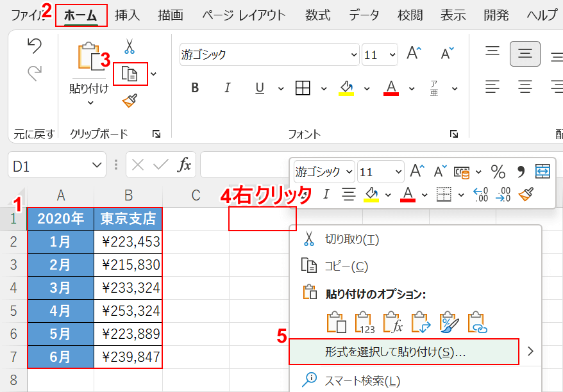Click the Copy icon in the clipboard group
This screenshot has height=392, width=563.
pyautogui.click(x=130, y=74)
